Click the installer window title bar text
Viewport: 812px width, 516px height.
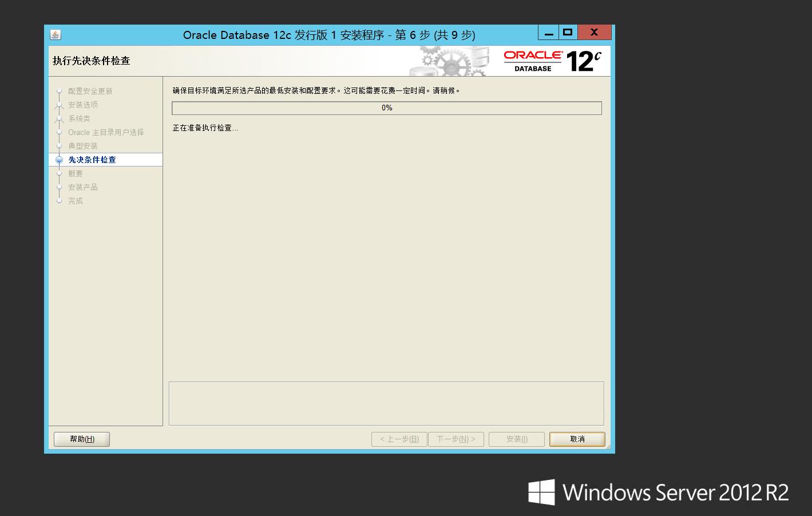[329, 35]
